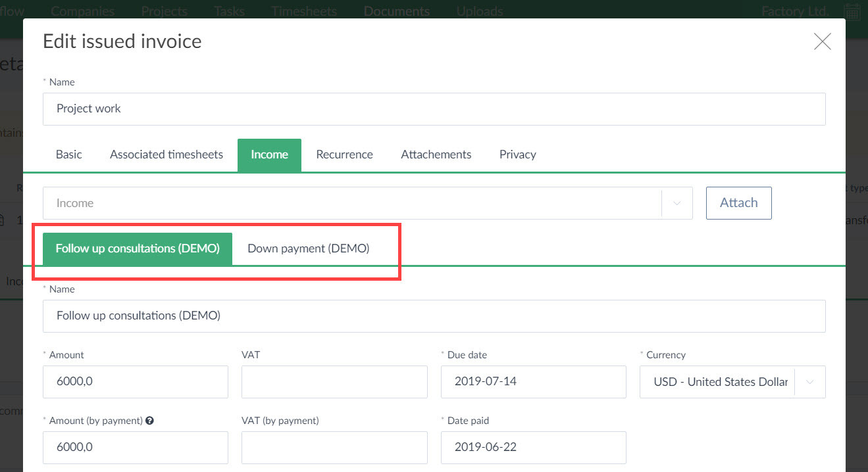Image resolution: width=868 pixels, height=472 pixels.
Task: Click Factory Ltd. in the top bar
Action: tap(796, 11)
